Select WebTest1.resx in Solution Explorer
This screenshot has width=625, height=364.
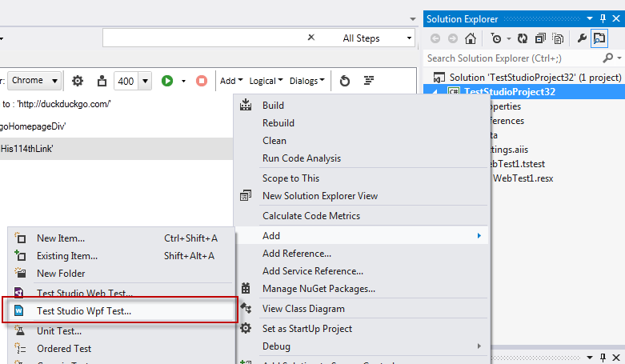(523, 178)
